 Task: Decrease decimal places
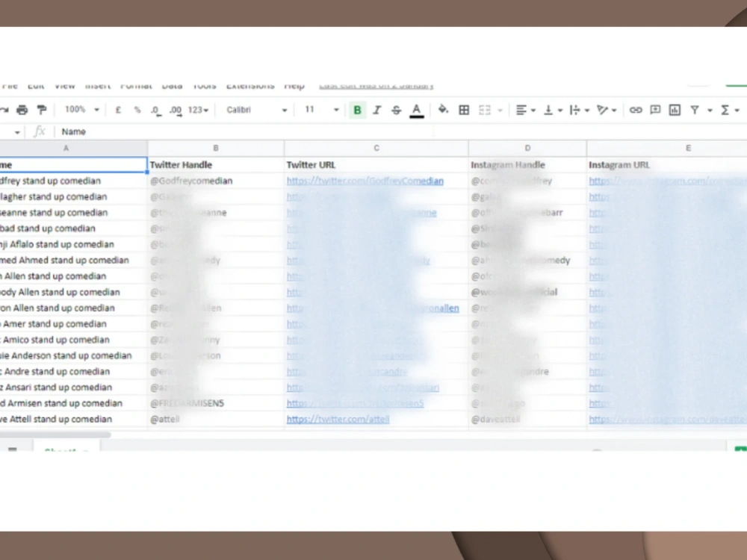156,111
